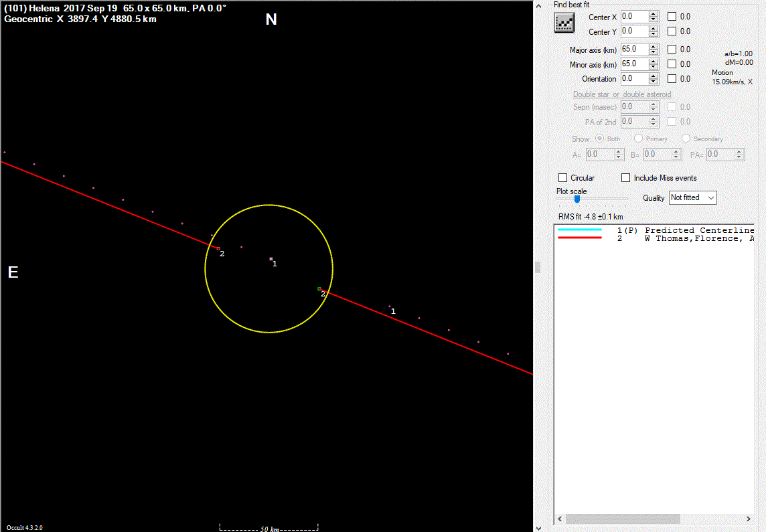The height and width of the screenshot is (532, 766).
Task: Click the Center Y input field
Action: coord(635,31)
